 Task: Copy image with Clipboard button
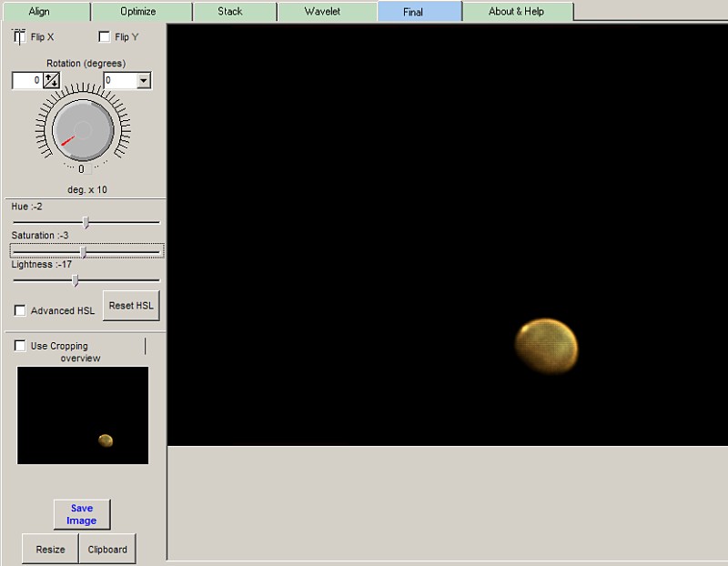coord(107,550)
